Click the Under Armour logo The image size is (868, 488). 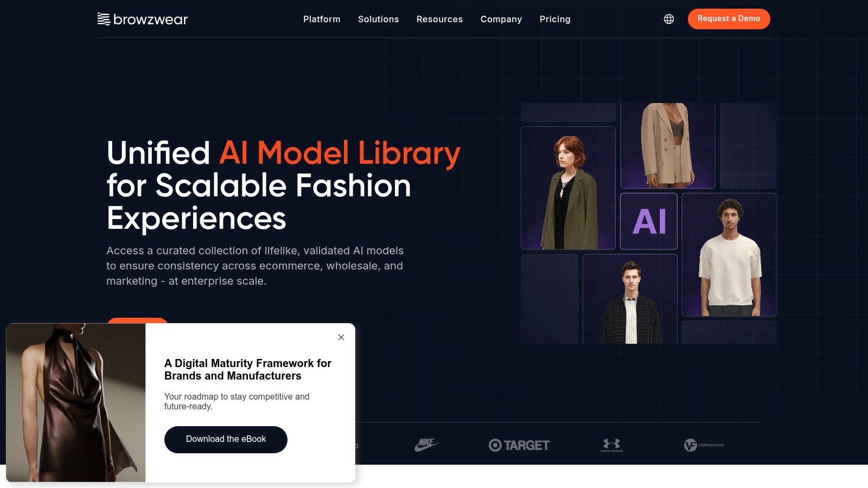pyautogui.click(x=611, y=445)
